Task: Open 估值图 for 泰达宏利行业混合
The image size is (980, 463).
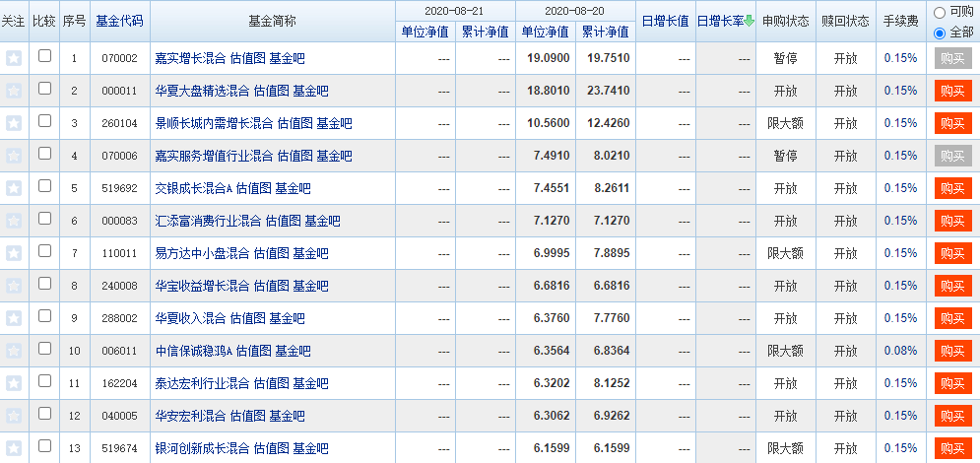Action: click(x=271, y=384)
